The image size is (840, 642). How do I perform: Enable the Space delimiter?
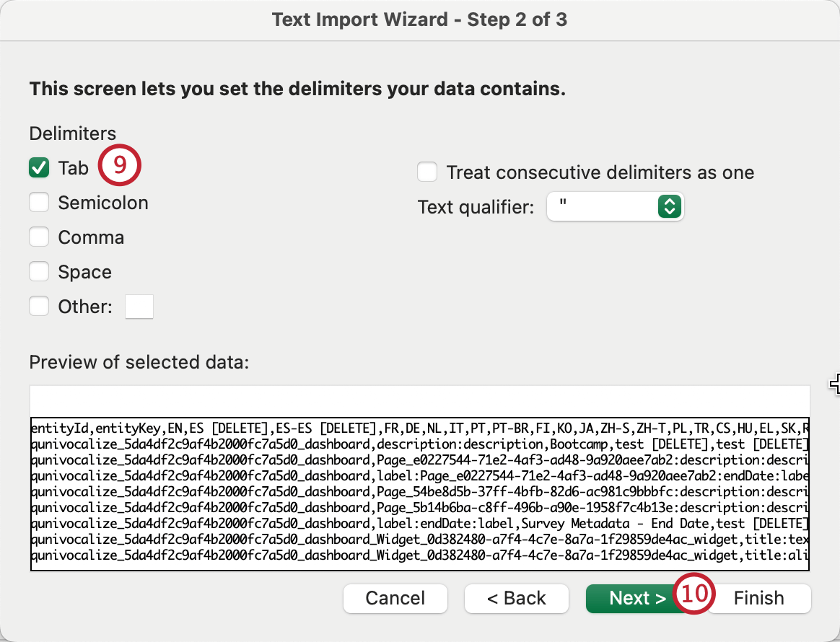pyautogui.click(x=40, y=271)
